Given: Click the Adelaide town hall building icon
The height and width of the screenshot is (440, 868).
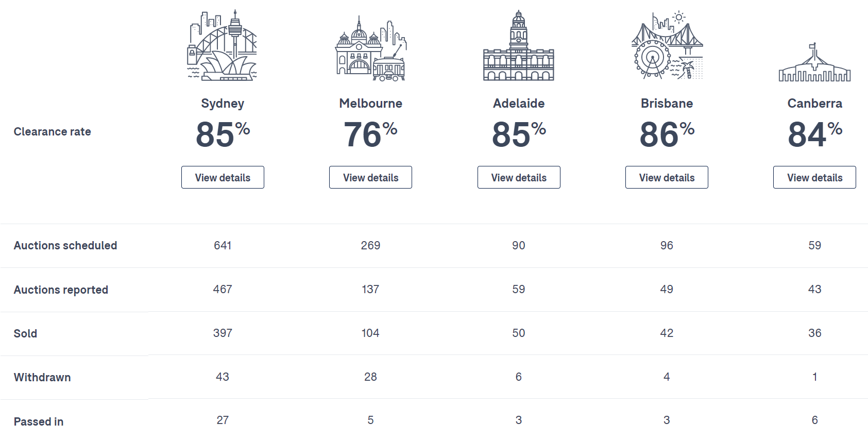Looking at the screenshot, I should click(519, 46).
